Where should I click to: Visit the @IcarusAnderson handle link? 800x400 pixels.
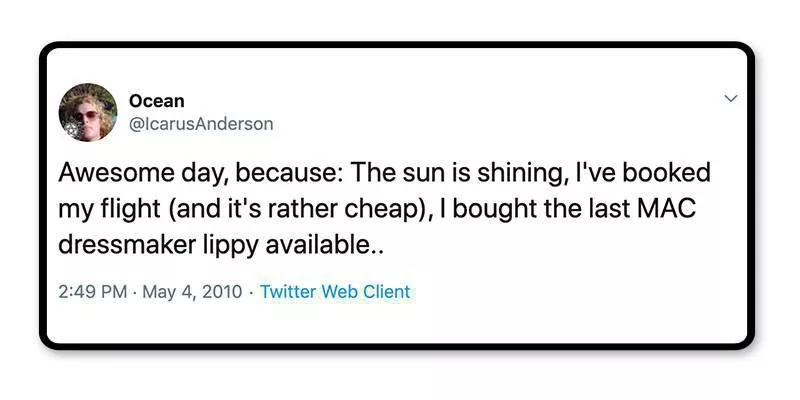201,124
